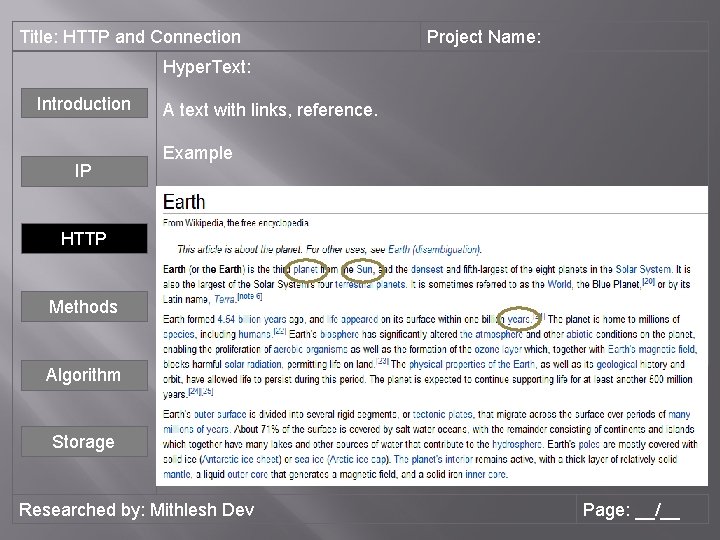
Task: Click the 'the atmosphere' link
Action: [491, 334]
